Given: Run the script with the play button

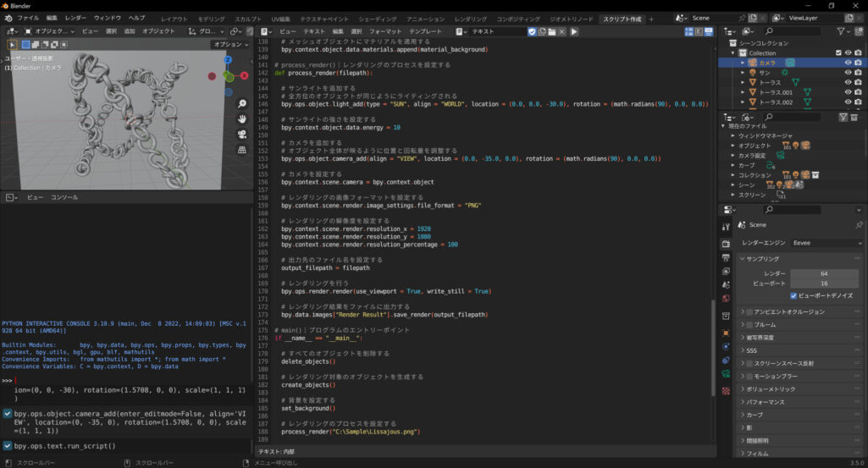Looking at the screenshot, I should [574, 31].
